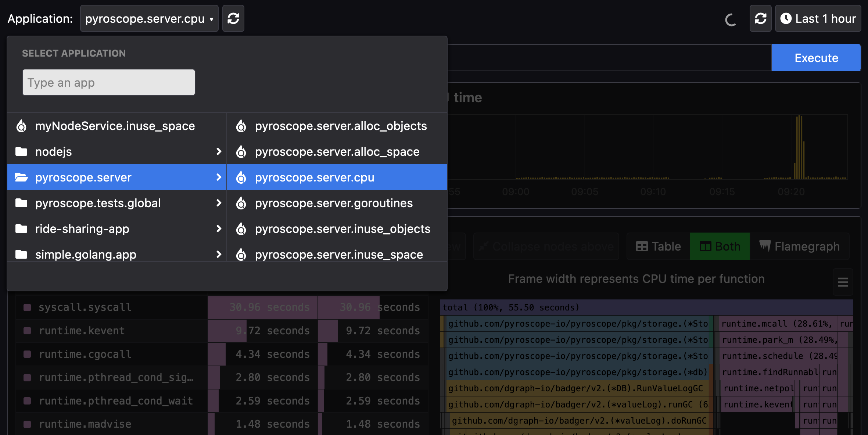This screenshot has height=435, width=868.
Task: Switch to the Both view
Action: pos(720,246)
